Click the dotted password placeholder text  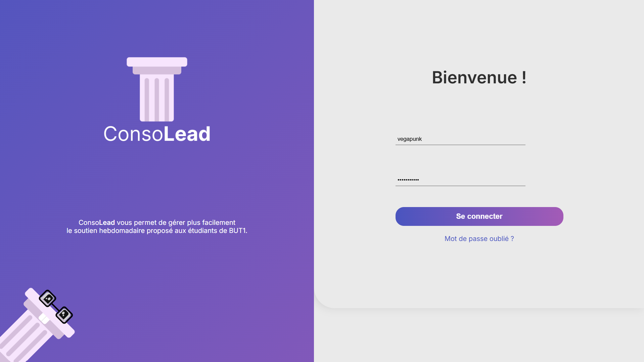pos(408,179)
